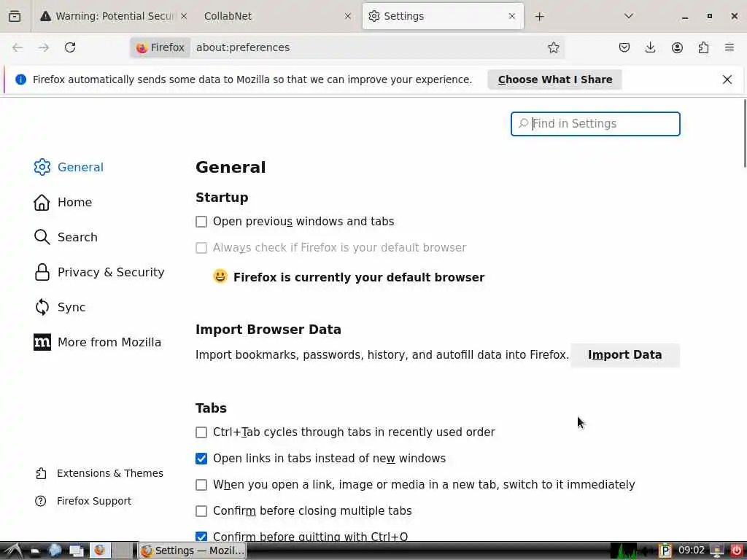Open the Extensions puzzle icon
The width and height of the screenshot is (747, 560).
tap(703, 47)
